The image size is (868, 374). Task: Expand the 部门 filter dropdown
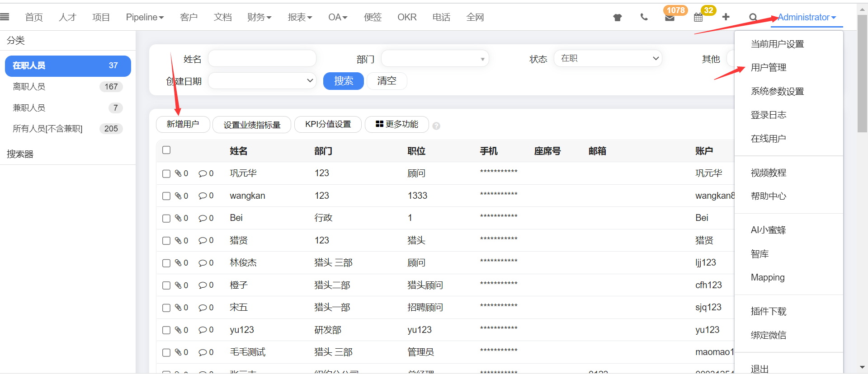(435, 59)
